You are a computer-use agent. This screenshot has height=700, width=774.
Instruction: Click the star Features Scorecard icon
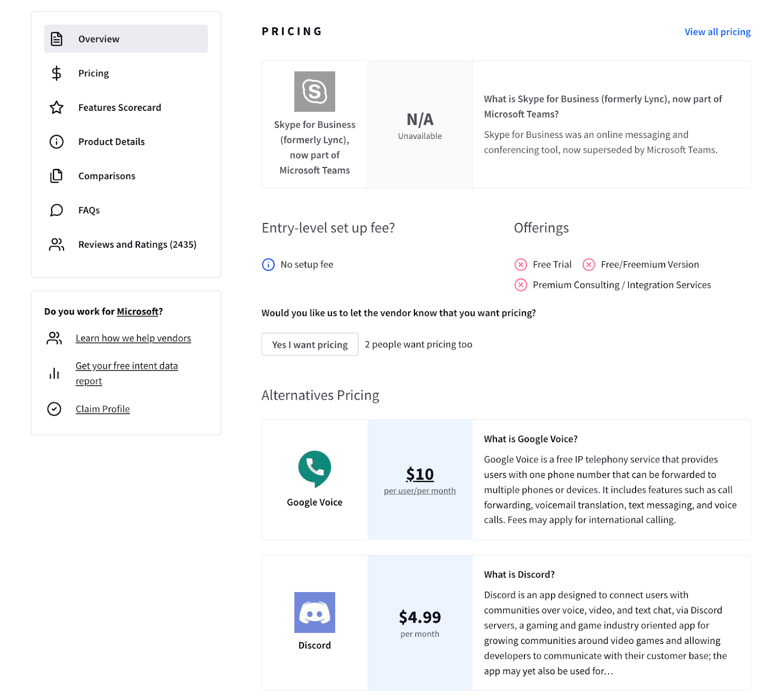[57, 107]
